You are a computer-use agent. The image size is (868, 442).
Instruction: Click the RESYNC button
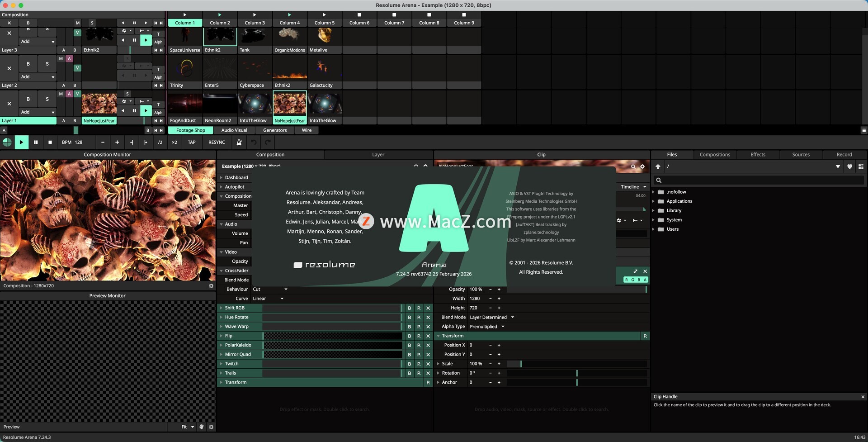(217, 142)
